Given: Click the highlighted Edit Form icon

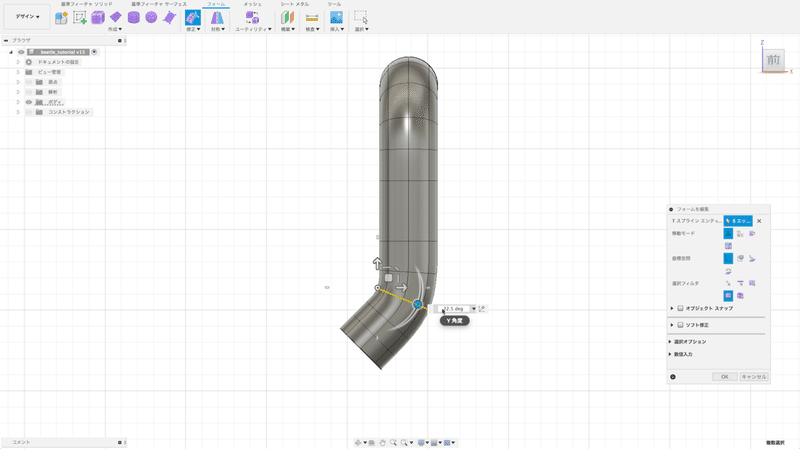Looking at the screenshot, I should 193,18.
